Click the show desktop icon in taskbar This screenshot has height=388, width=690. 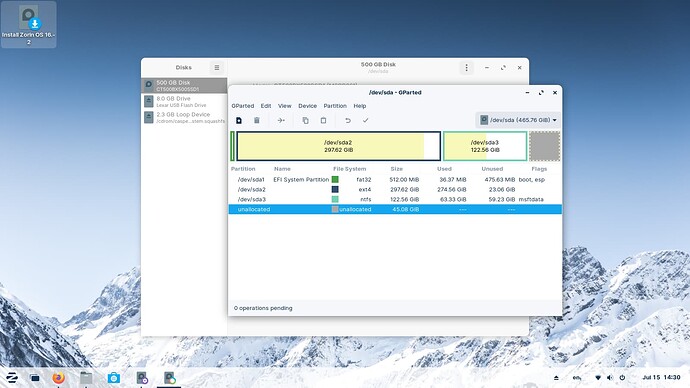coord(35,377)
